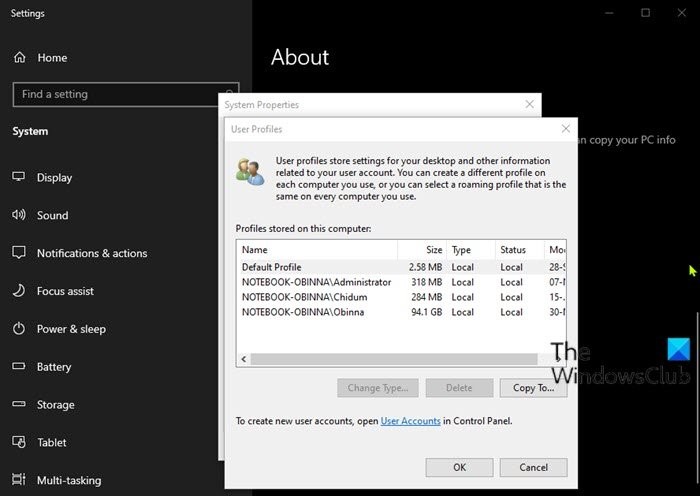Select Battery settings entry
This screenshot has height=496, width=700.
pos(54,367)
